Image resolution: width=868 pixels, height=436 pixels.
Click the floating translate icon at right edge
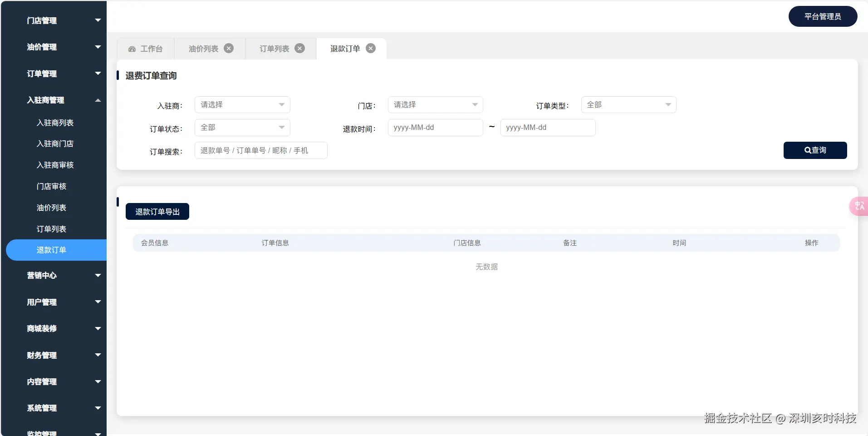[859, 206]
